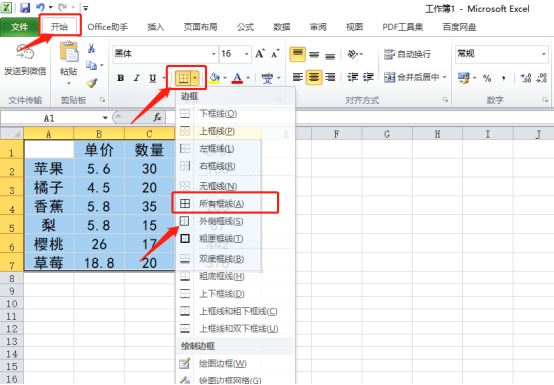
Task: Click the 文 phonetic guide icon
Action: [267, 78]
